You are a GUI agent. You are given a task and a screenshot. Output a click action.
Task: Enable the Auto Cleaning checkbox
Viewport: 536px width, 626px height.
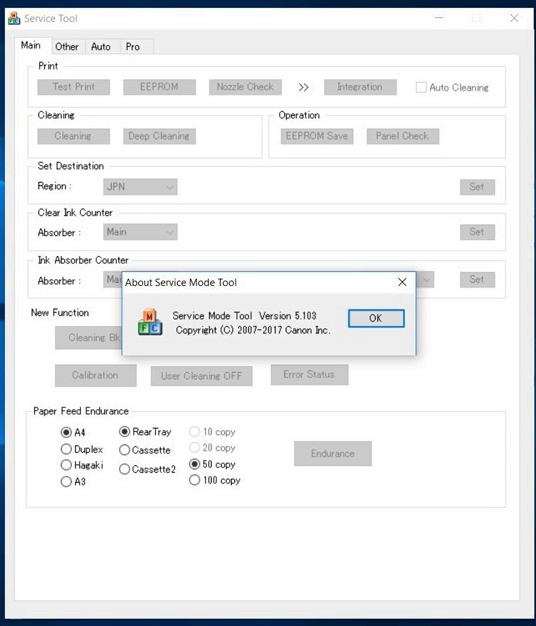pos(421,87)
